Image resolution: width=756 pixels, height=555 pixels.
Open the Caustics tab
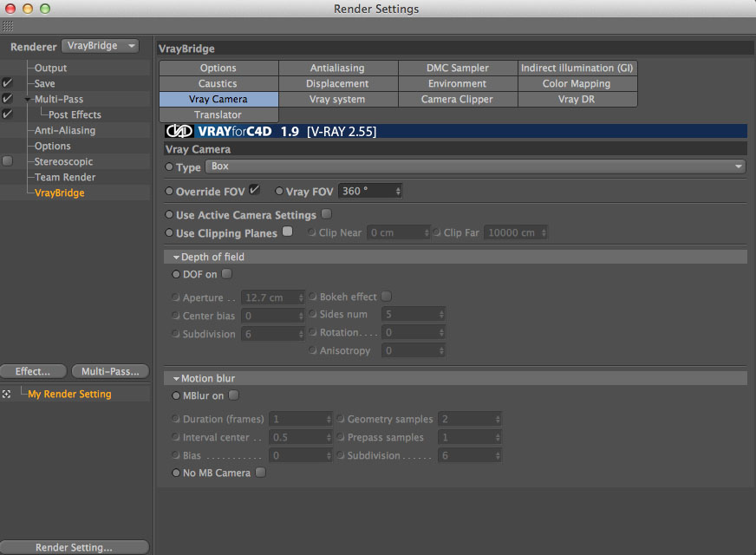tap(218, 83)
